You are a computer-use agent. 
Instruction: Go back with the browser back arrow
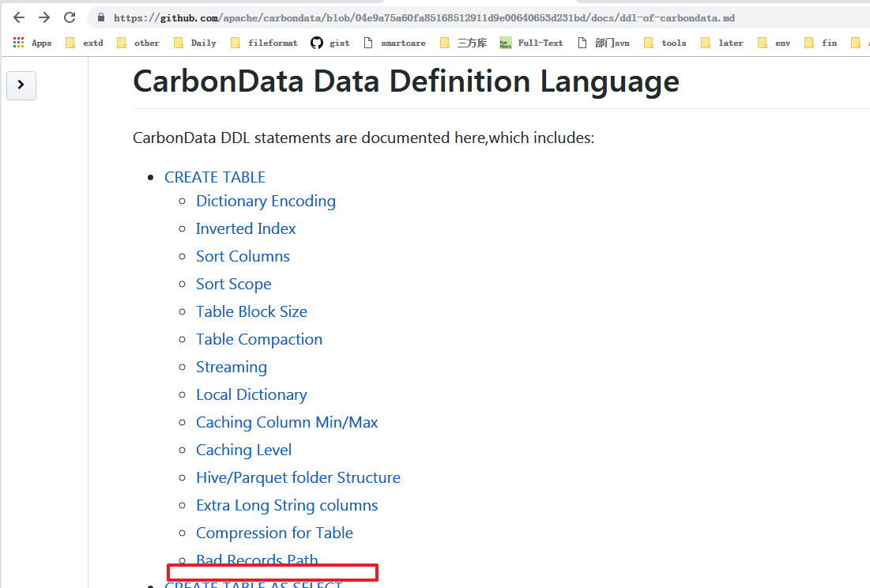19,17
